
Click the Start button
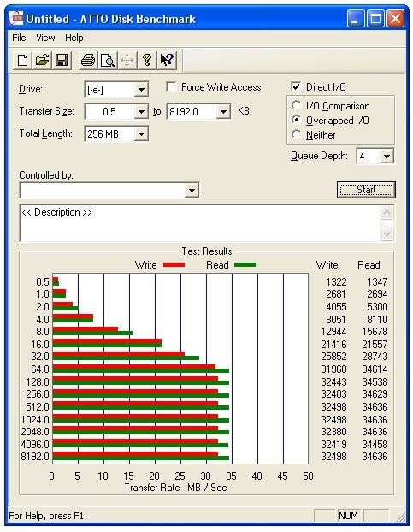[366, 190]
